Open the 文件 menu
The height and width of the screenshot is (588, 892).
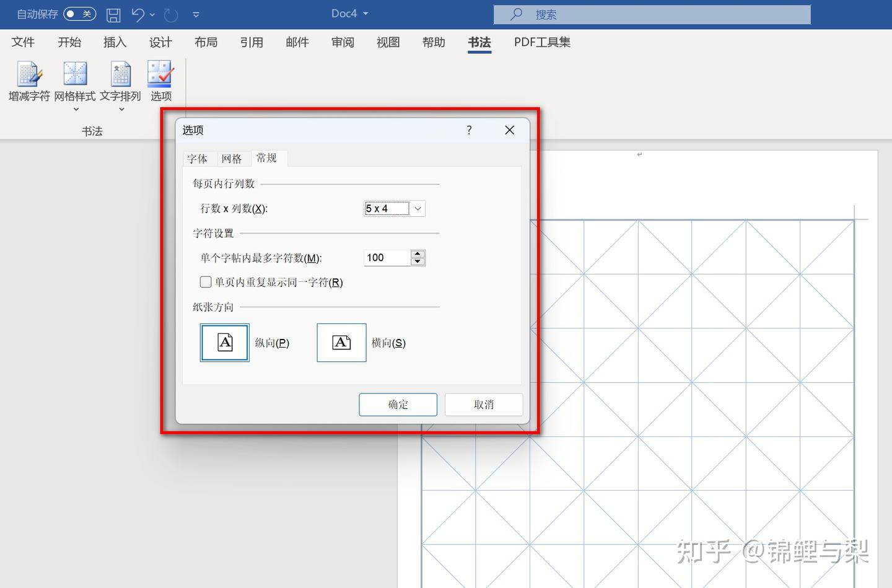[23, 42]
